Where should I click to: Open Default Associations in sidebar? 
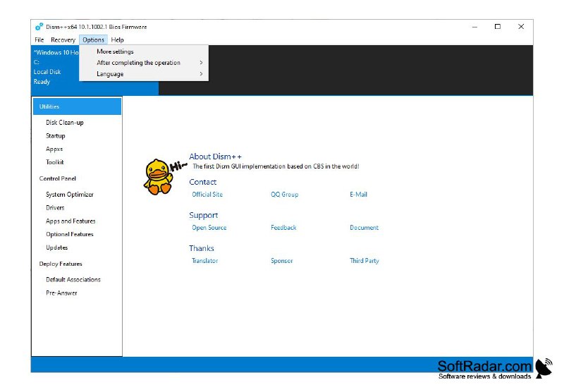point(73,279)
